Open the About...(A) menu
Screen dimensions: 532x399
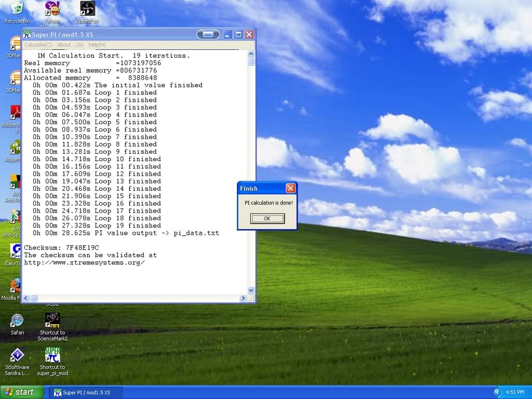click(70, 45)
